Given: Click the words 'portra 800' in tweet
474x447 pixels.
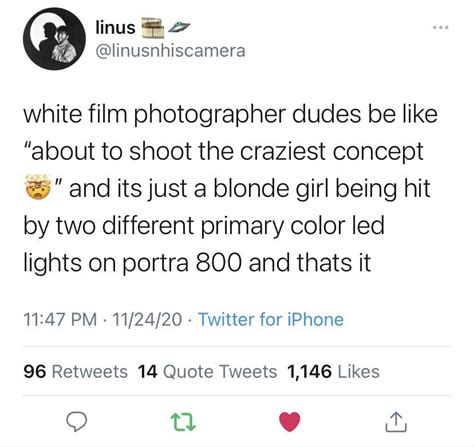Looking at the screenshot, I should coord(182,263).
